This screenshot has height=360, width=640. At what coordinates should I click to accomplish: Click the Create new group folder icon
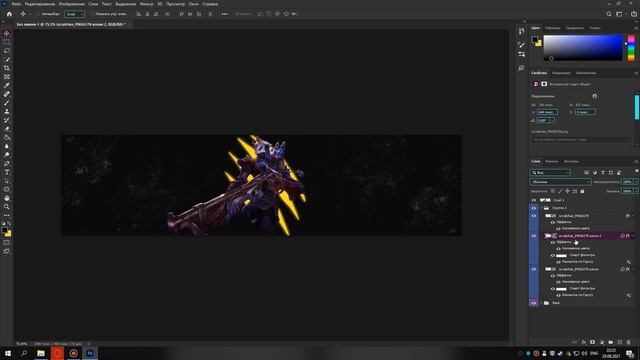(x=611, y=342)
